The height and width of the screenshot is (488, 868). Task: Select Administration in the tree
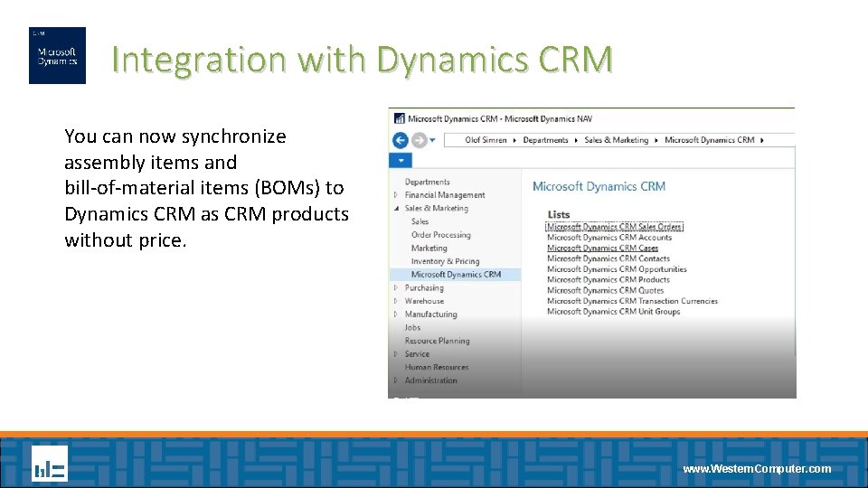[430, 380]
